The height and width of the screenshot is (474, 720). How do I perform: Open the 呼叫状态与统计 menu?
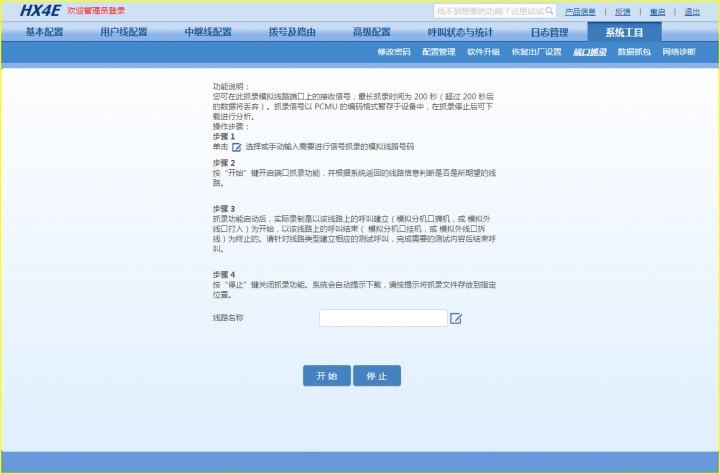tap(460, 32)
